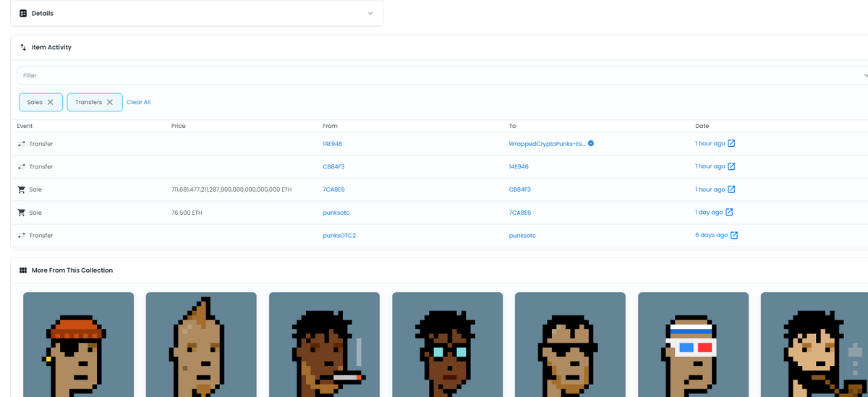Click the Date column header

(x=702, y=126)
